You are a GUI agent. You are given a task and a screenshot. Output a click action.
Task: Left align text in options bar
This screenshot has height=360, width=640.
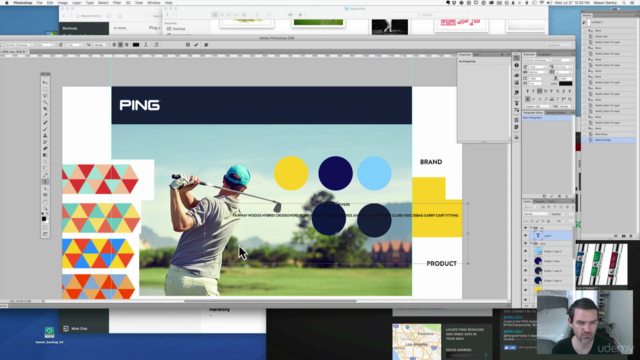click(x=114, y=44)
